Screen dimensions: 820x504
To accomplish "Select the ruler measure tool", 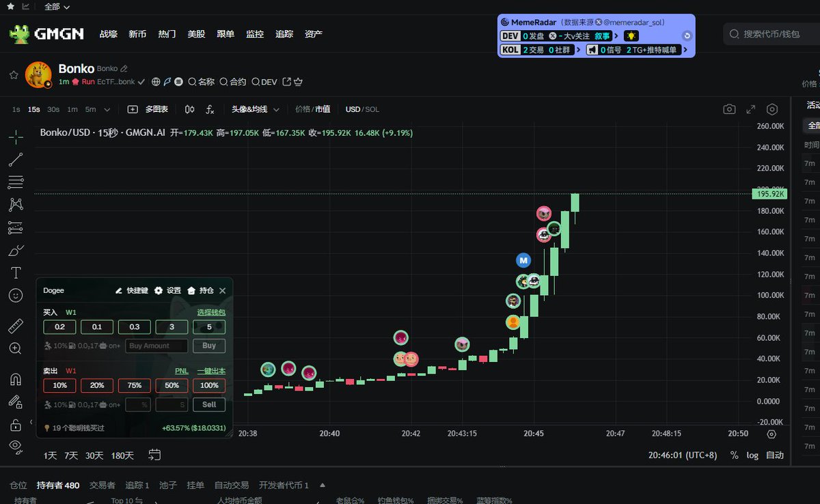I will tap(16, 326).
